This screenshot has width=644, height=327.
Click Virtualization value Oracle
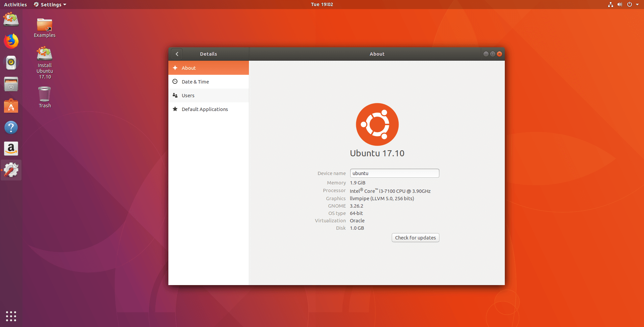pos(357,221)
